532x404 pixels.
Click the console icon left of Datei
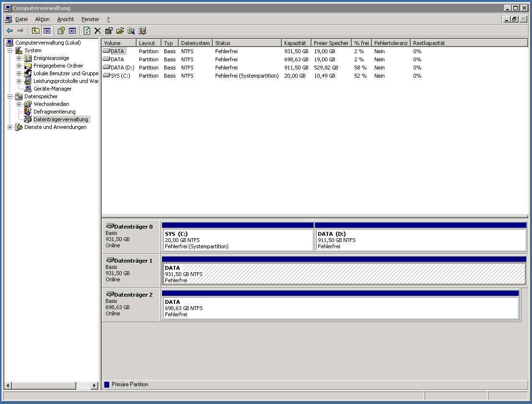pos(9,19)
